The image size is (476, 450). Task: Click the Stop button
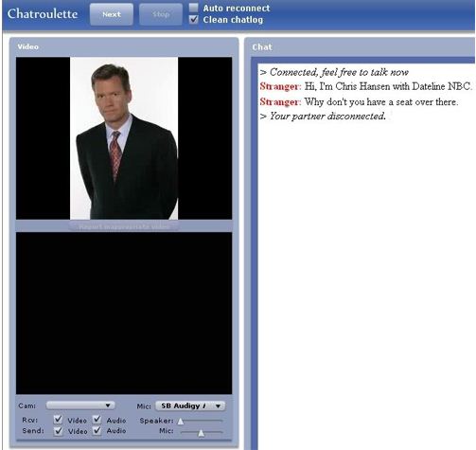(x=161, y=14)
